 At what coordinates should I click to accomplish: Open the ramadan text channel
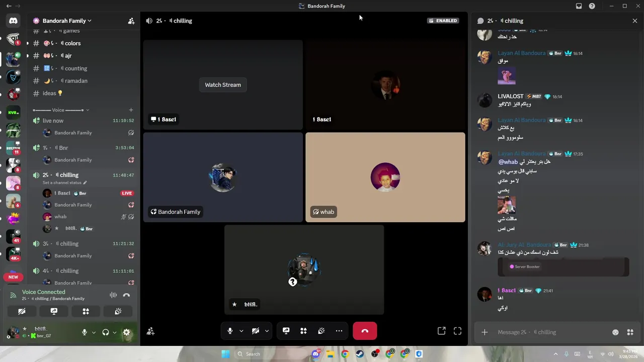[84, 80]
